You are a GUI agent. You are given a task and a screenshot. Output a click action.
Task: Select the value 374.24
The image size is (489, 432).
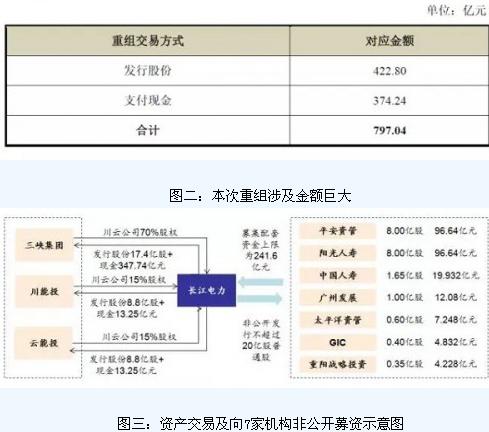tap(390, 101)
